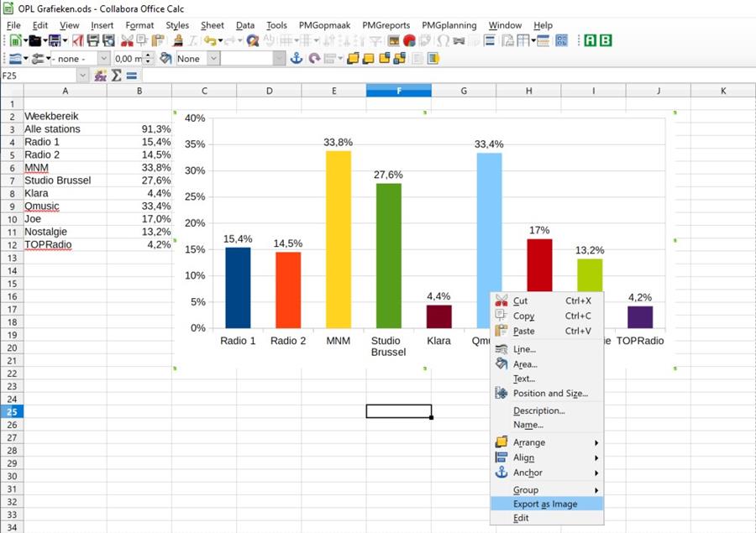Viewport: 756px width, 533px height.
Task: Click the green Studio Brussel chart bar
Action: click(x=389, y=256)
